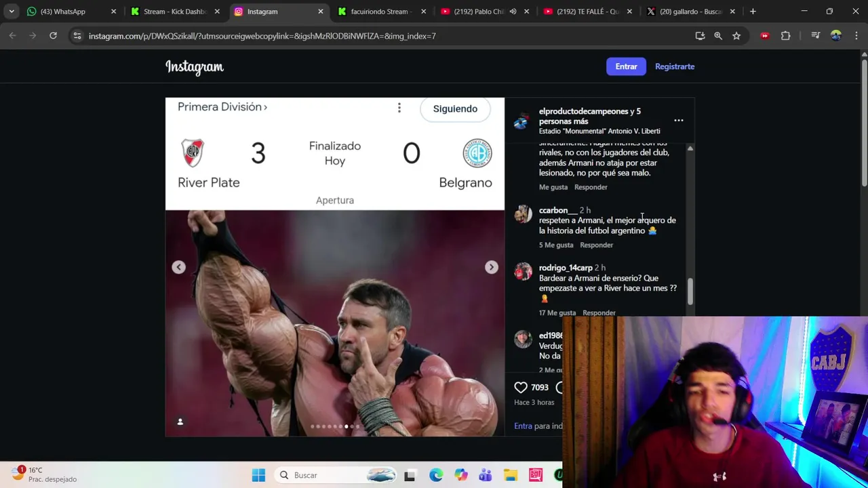Viewport: 868px width, 488px height.
Task: Click the Entrar button
Action: [x=626, y=66]
